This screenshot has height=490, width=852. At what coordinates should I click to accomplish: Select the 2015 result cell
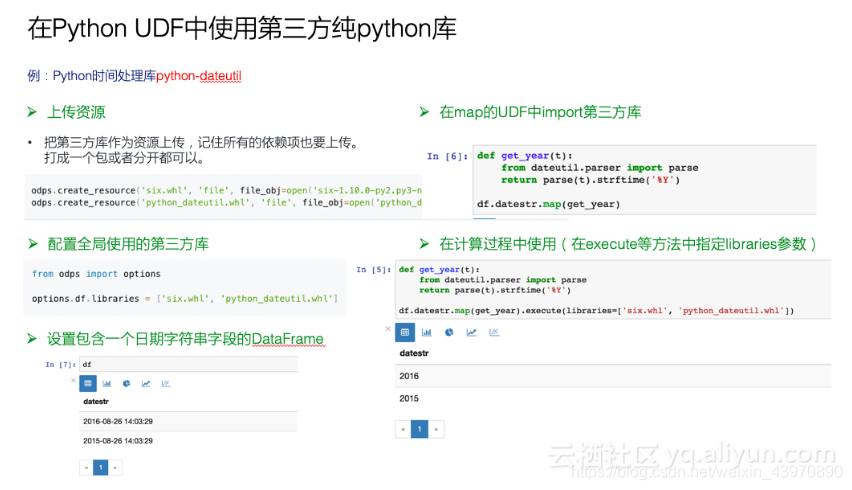pos(613,398)
